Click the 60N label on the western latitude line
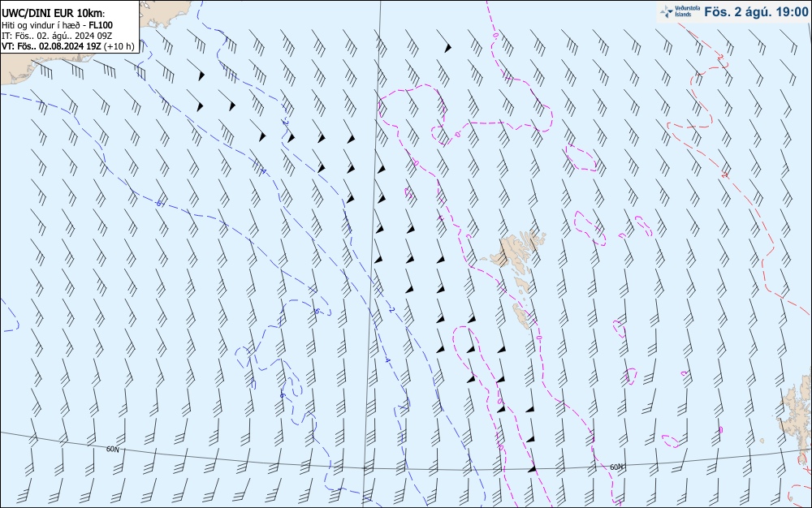 click(x=112, y=450)
